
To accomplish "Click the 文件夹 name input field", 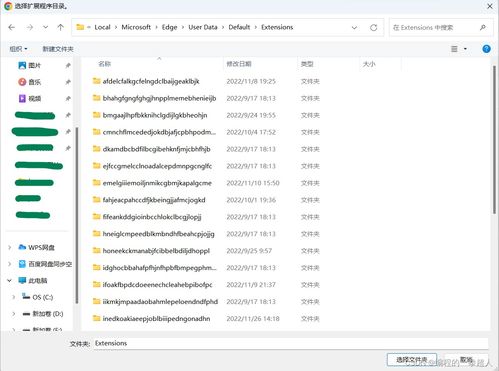I will coord(291,343).
